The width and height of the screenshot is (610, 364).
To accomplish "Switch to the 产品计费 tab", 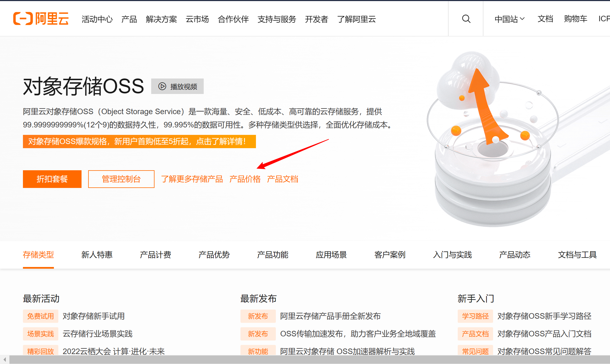I will pos(155,255).
